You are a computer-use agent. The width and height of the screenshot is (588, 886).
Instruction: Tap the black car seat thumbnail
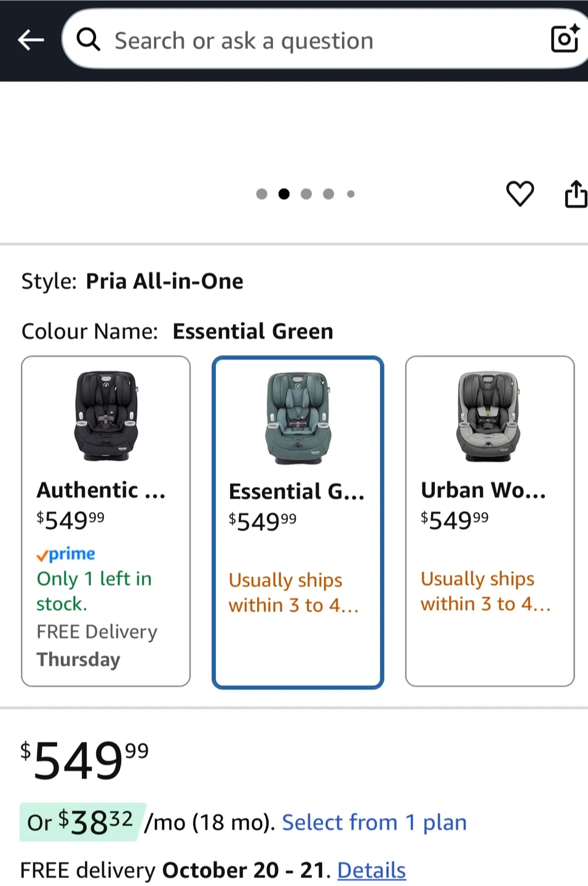tap(106, 416)
